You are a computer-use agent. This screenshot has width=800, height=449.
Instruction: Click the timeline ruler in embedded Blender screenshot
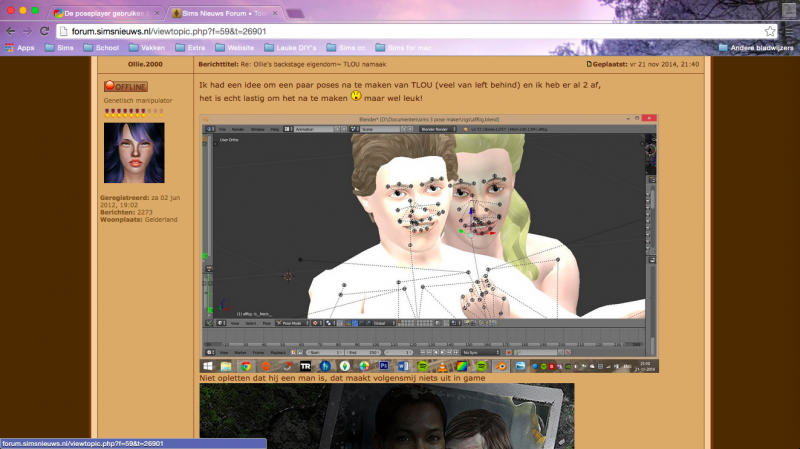[x=423, y=344]
